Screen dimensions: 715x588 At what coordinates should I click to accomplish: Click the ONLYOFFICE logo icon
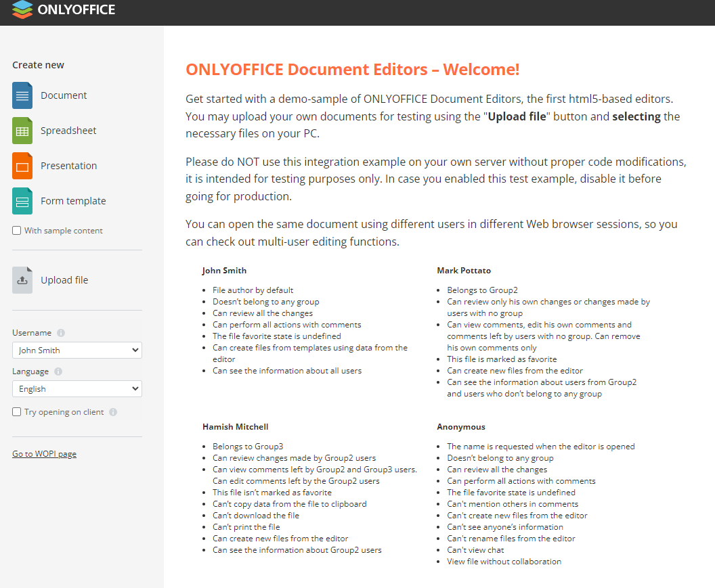(22, 9)
